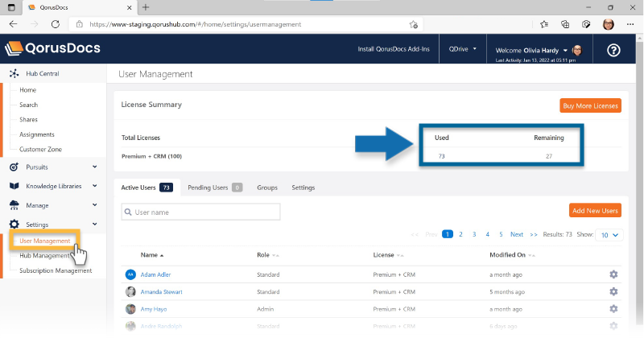Sort the table by License column
Image resolution: width=644 pixels, height=338 pixels.
click(388, 255)
